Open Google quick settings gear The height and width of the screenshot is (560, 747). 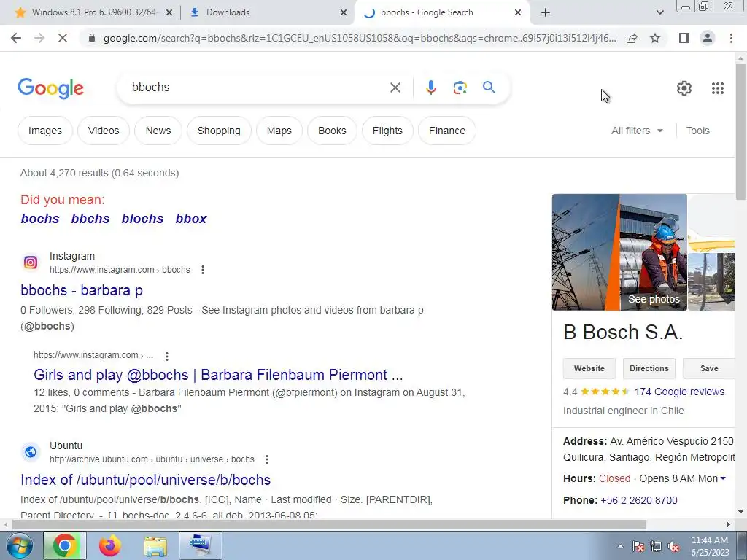684,88
